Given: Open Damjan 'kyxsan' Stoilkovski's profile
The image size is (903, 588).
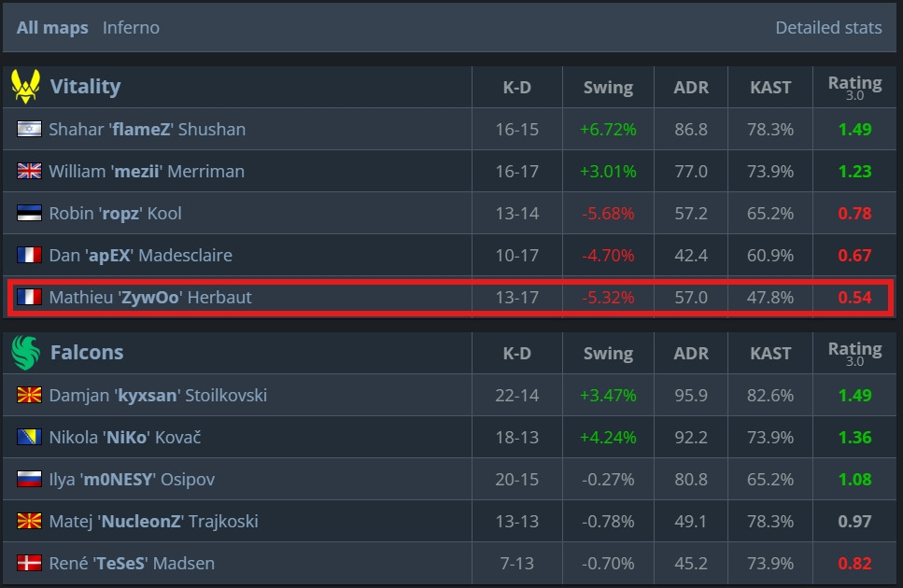Looking at the screenshot, I should pos(158,396).
